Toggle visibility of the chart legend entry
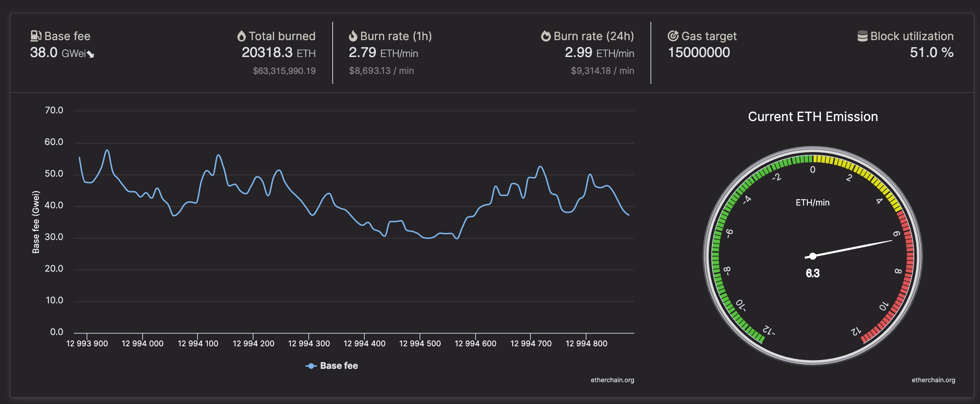 pyautogui.click(x=331, y=366)
